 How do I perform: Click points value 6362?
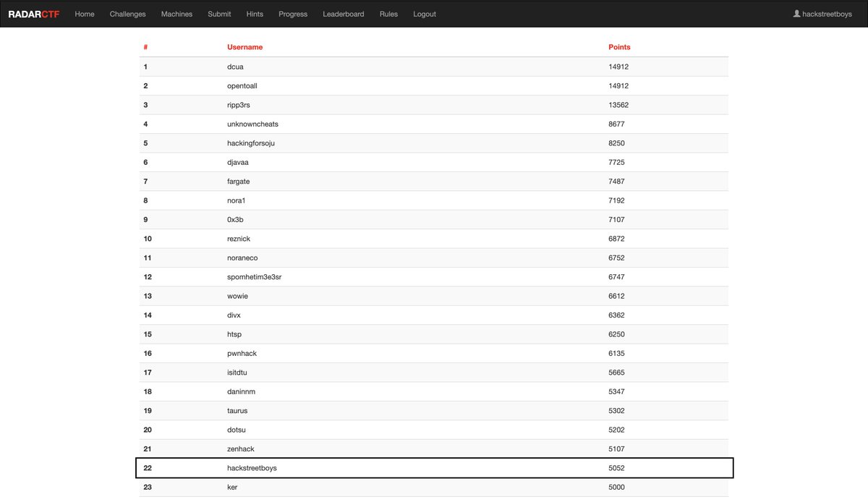click(617, 315)
